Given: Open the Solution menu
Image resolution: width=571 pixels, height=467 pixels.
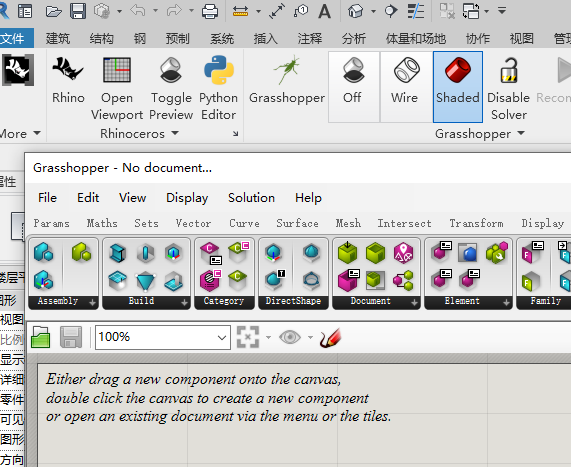Looking at the screenshot, I should pyautogui.click(x=251, y=198).
